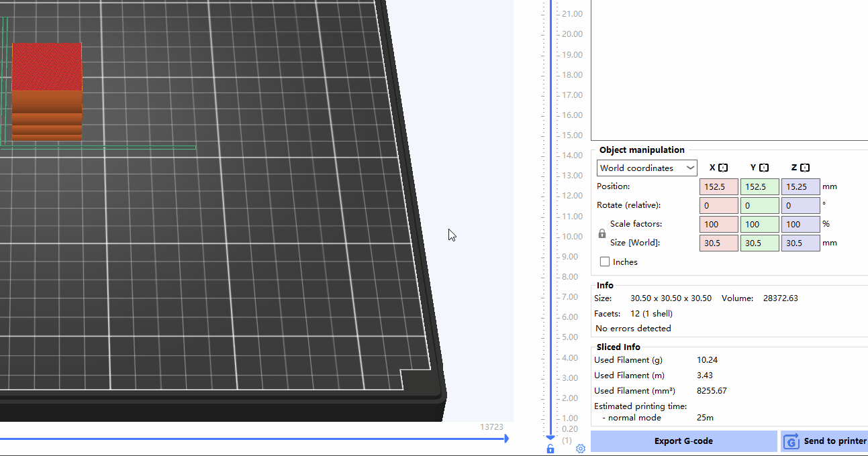Click the vertical layer slider lower thumb
This screenshot has width=868, height=456.
click(550, 437)
